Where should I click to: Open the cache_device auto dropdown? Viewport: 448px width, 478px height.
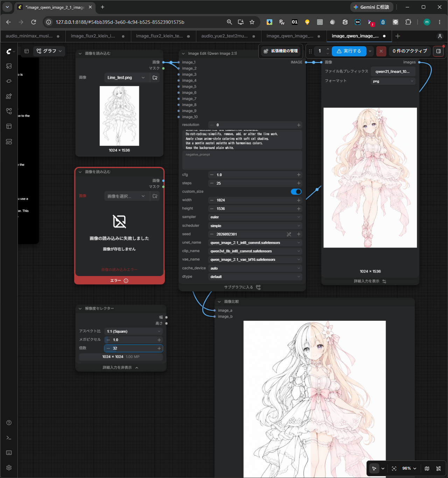pos(255,268)
